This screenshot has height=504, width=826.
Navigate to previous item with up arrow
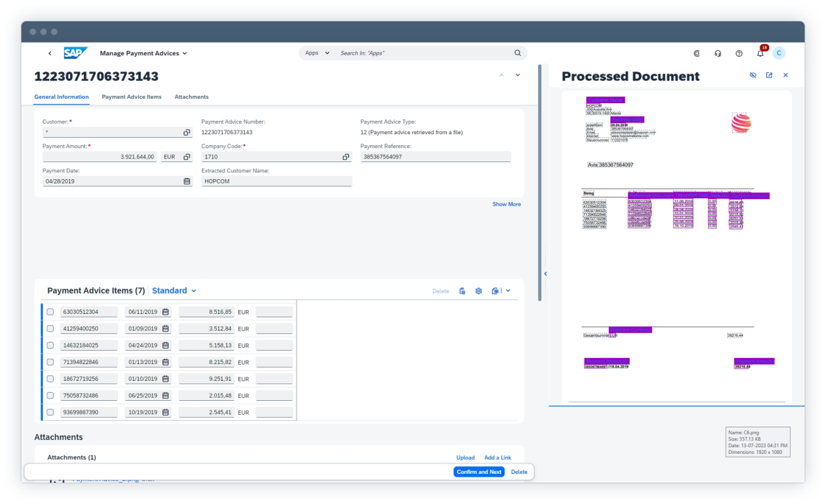(x=502, y=75)
